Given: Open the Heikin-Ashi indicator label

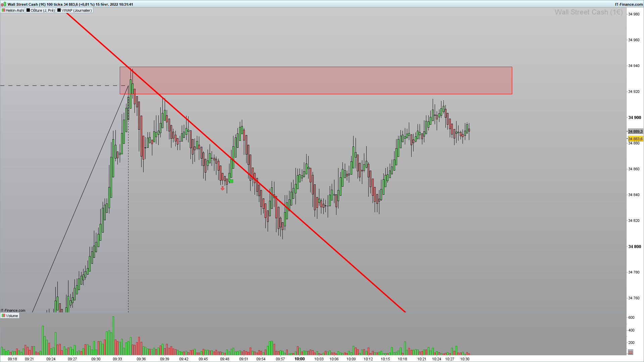Looking at the screenshot, I should point(15,10).
